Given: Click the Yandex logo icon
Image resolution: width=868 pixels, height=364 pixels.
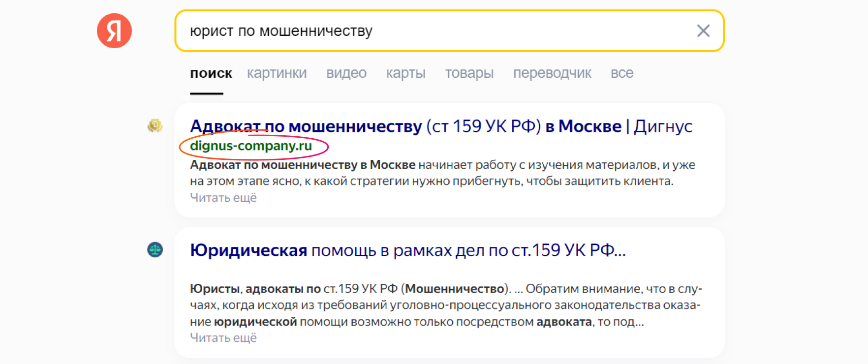Looking at the screenshot, I should (115, 30).
